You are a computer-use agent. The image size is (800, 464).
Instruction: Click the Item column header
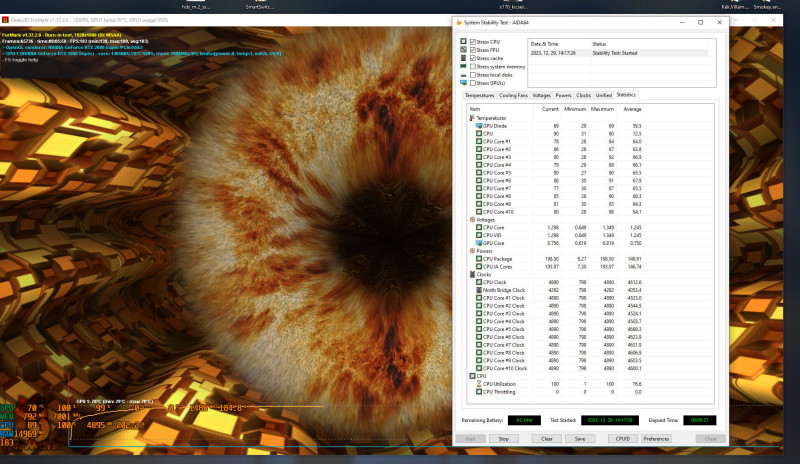pos(500,109)
